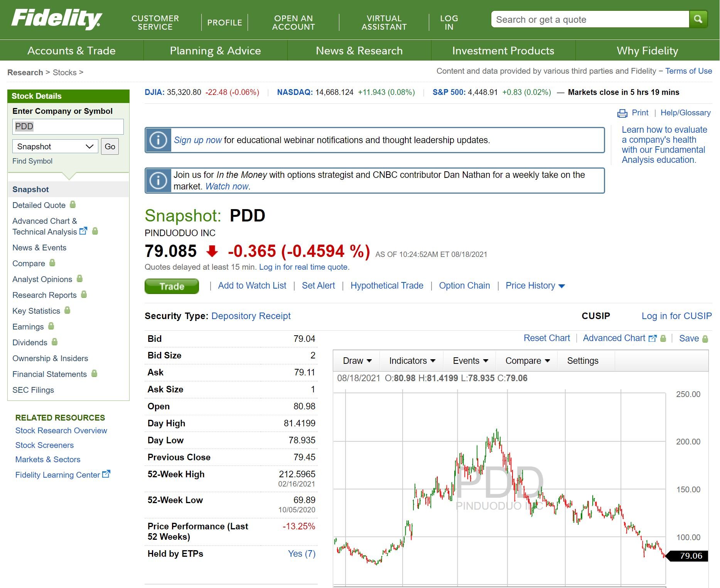Viewport: 720px width, 588px height.
Task: Open Hypothetical Trade
Action: coord(387,286)
